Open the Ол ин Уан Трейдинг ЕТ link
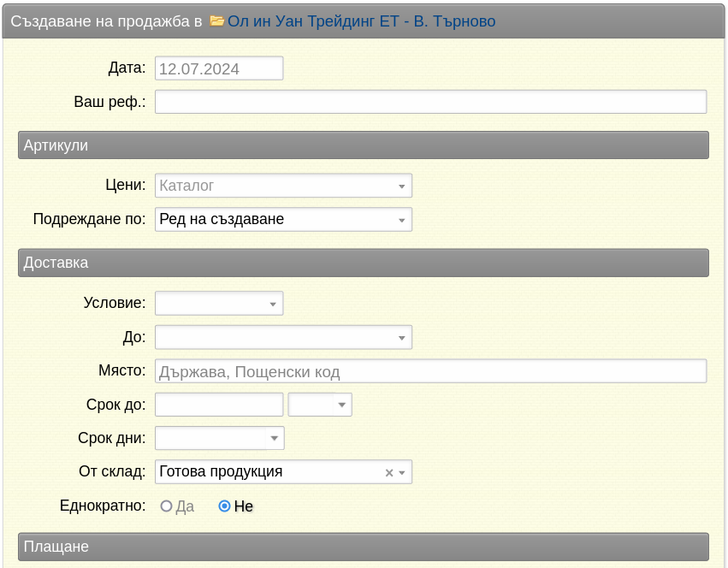This screenshot has height=568, width=728. click(361, 21)
